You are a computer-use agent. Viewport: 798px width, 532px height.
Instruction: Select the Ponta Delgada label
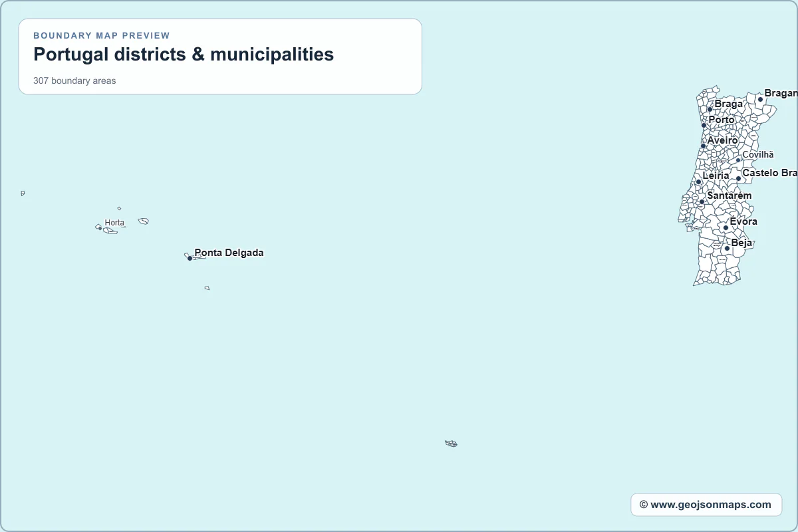click(229, 253)
